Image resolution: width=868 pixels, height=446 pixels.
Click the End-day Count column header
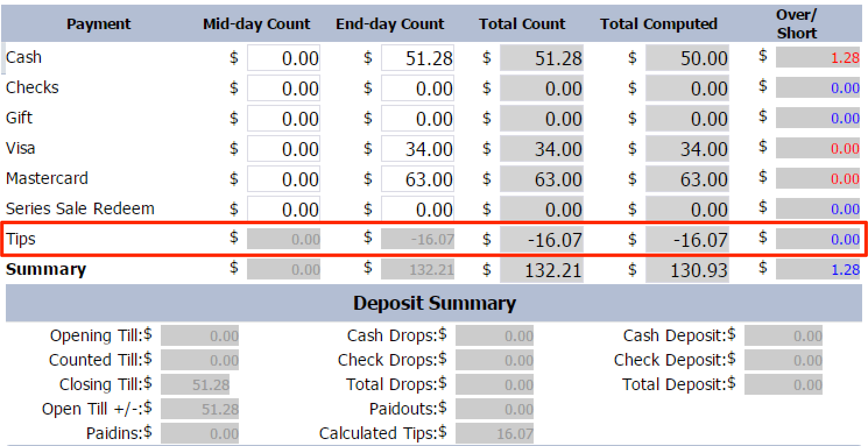click(x=390, y=24)
